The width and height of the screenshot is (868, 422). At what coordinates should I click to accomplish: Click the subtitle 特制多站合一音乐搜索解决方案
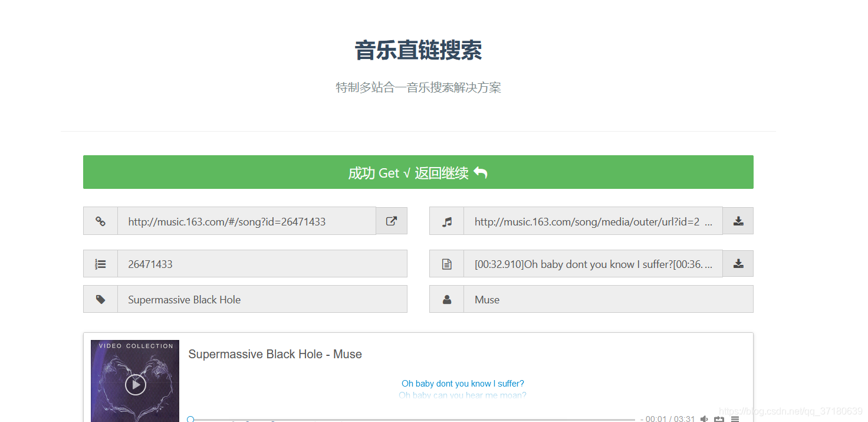point(418,88)
